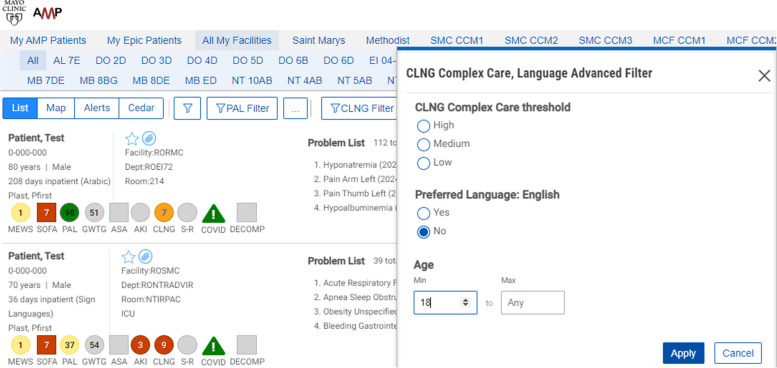The image size is (777, 368).
Task: Favorite the second patient with star icon
Action: point(128,257)
